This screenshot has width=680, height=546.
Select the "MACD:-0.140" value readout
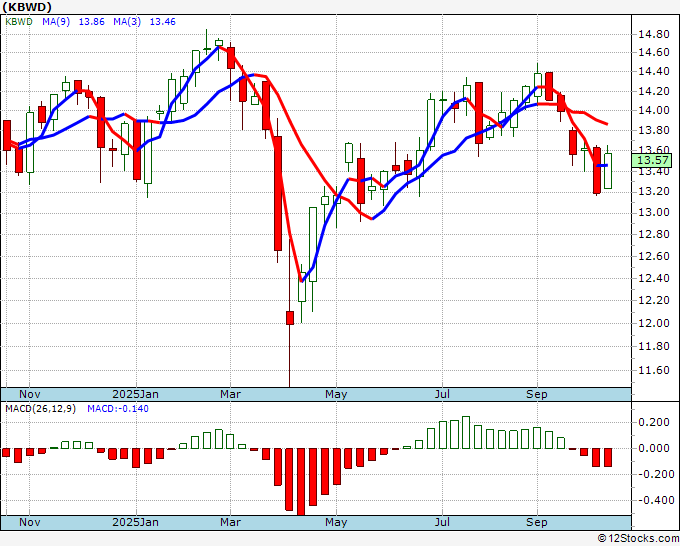pyautogui.click(x=118, y=409)
